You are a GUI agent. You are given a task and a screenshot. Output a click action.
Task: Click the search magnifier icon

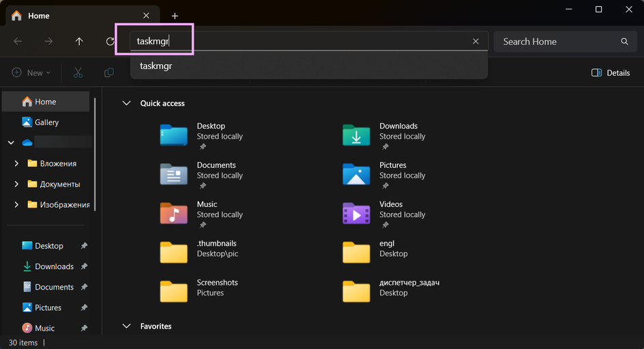(624, 41)
